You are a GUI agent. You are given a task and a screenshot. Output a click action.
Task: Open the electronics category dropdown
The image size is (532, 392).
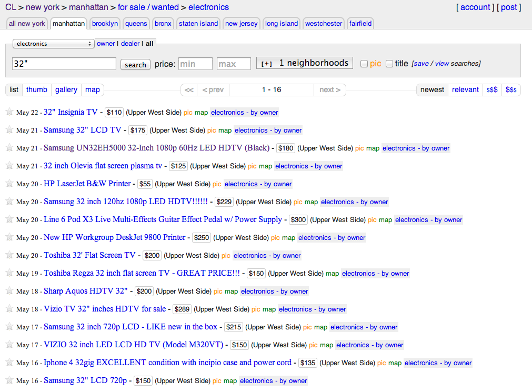tap(53, 44)
